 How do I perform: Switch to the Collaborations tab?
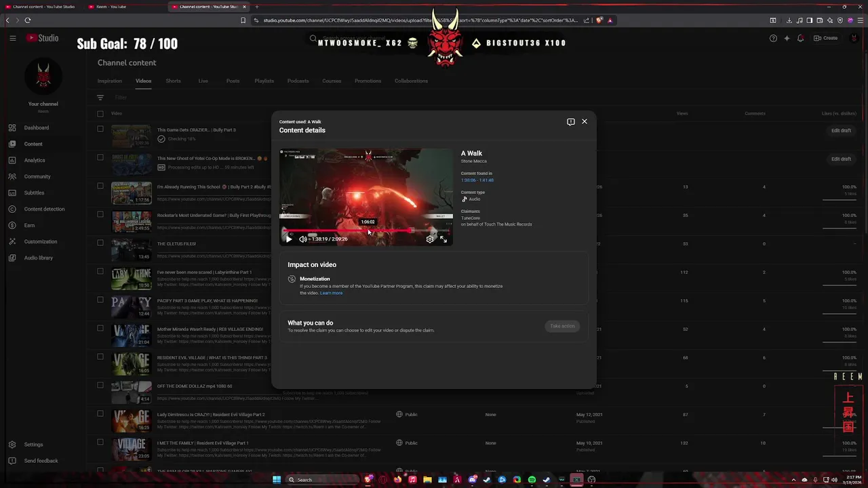click(411, 81)
